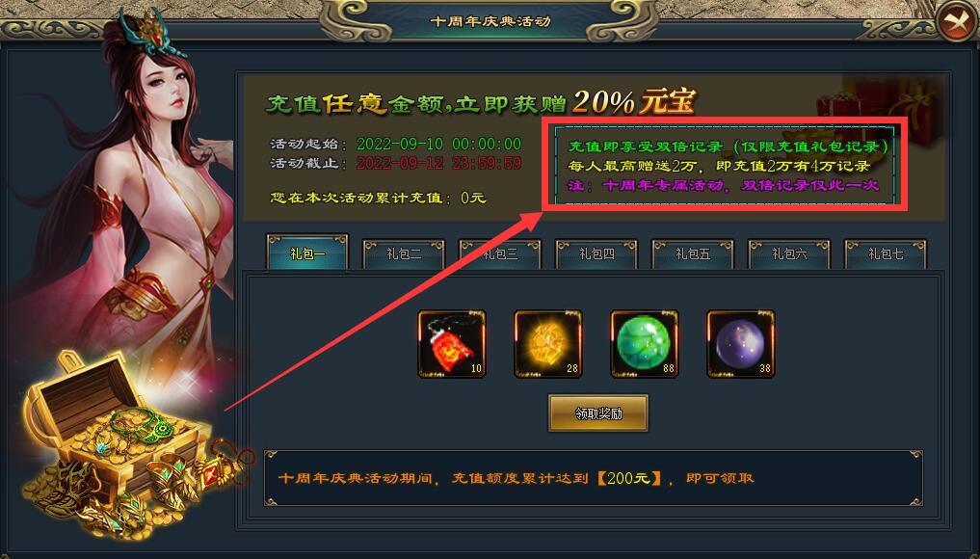This screenshot has width=980, height=559.
Task: Open the 礼包五 tab
Action: coord(693,253)
